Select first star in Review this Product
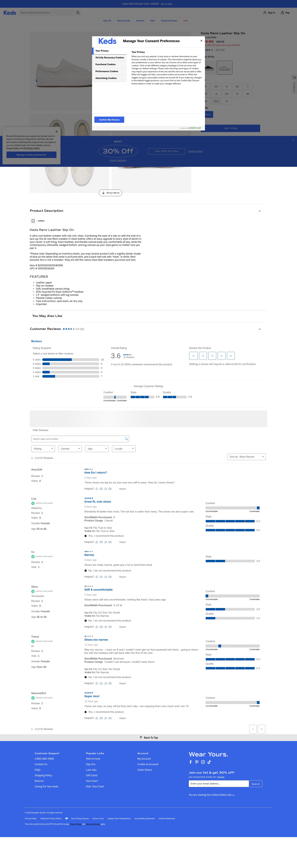 click(x=193, y=356)
